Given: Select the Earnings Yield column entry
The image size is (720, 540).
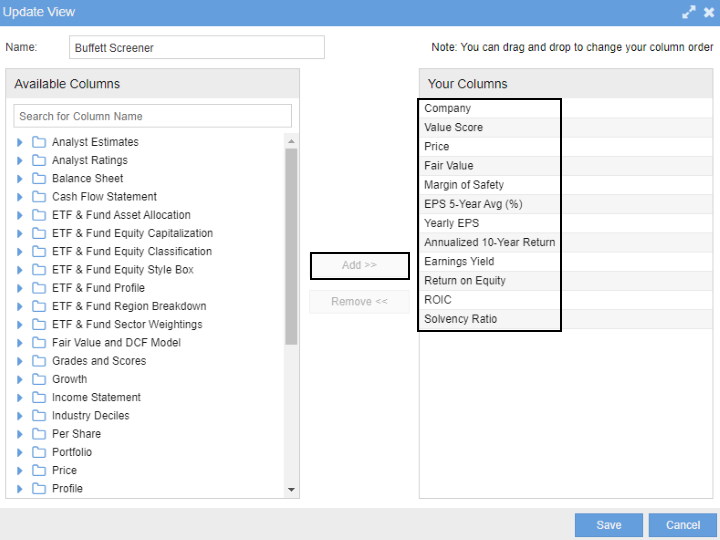Looking at the screenshot, I should 459,262.
